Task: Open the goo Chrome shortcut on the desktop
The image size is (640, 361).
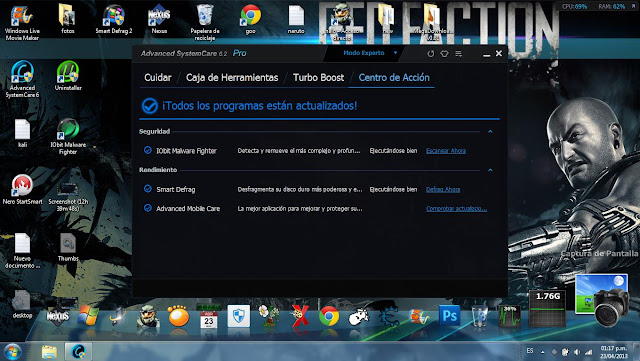Action: point(250,19)
